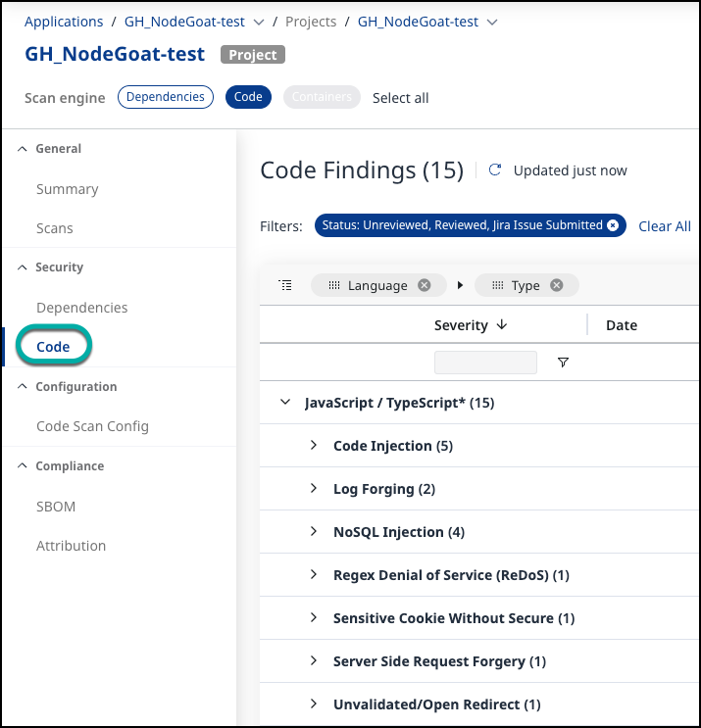The image size is (701, 728).
Task: Open the GH_NodeGoat-test project breadcrumb dropdown
Action: click(492, 22)
